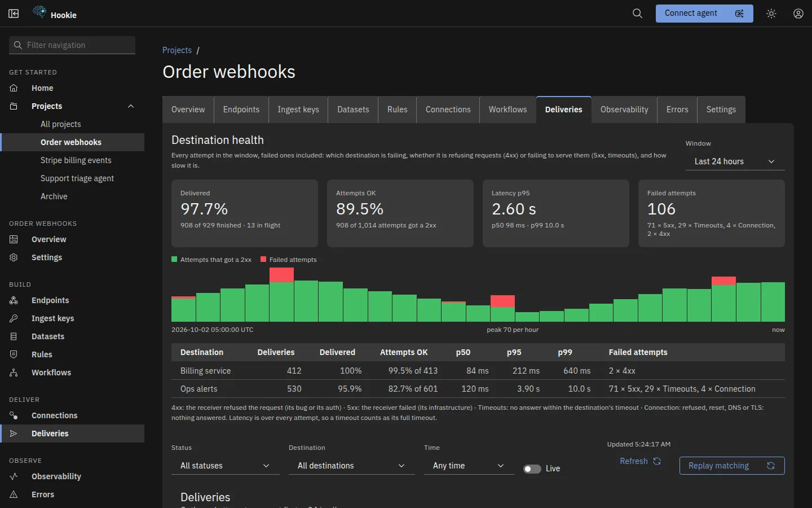Click the Failed attempts stat card
The height and width of the screenshot is (508, 812).
712,213
